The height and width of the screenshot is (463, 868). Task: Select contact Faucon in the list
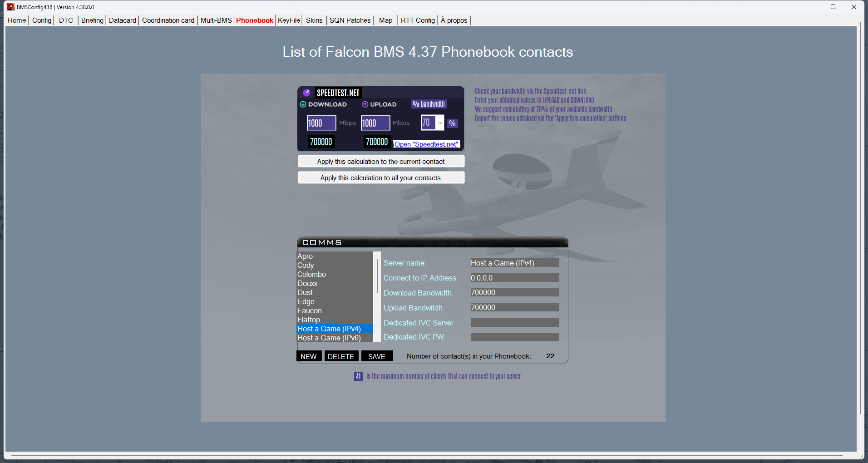click(335, 310)
